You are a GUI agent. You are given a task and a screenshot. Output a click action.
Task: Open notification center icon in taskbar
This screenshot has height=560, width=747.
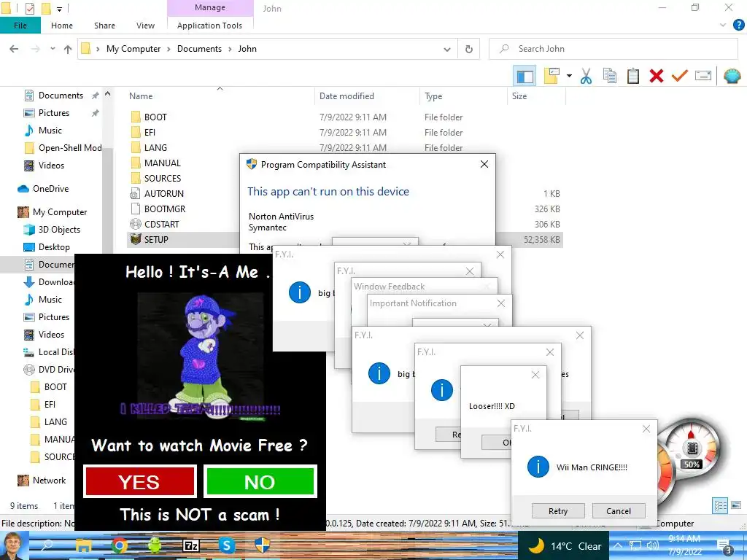click(x=724, y=546)
